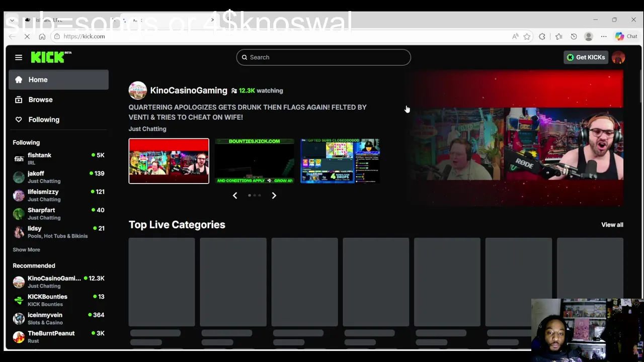Open the hamburger sidebar menu

19,57
